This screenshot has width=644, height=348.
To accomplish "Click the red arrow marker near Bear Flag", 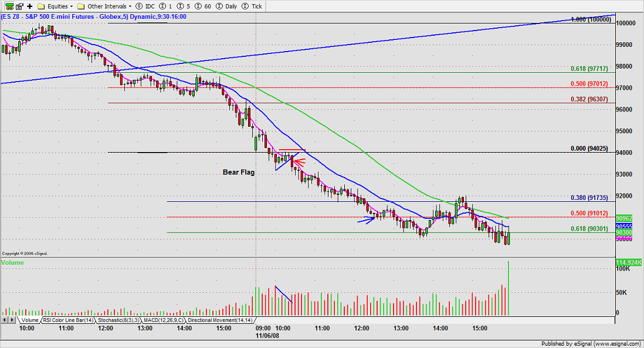I will pyautogui.click(x=300, y=163).
